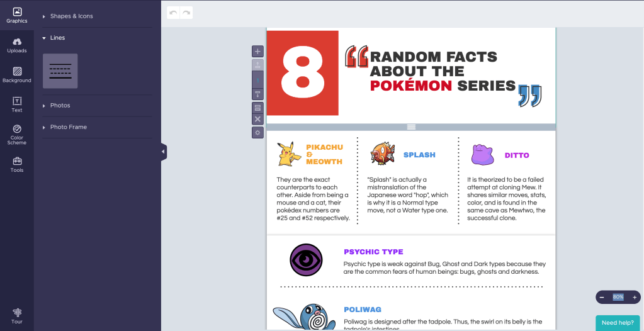Click the duplicate block icon
Viewport: 644px width, 331px height.
(257, 108)
